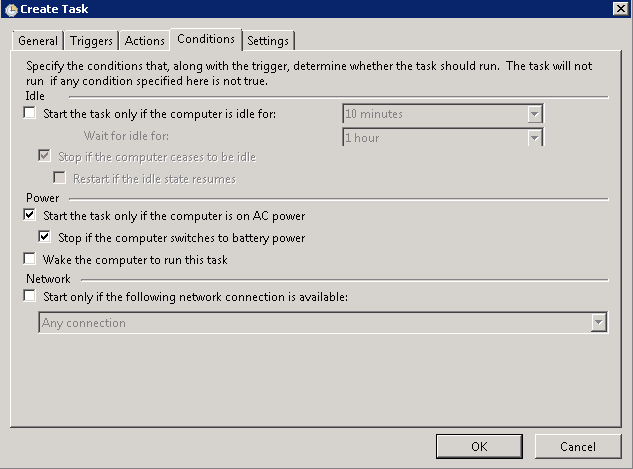This screenshot has height=469, width=633.
Task: Expand the 10 minutes idle duration dropdown
Action: 535,114
